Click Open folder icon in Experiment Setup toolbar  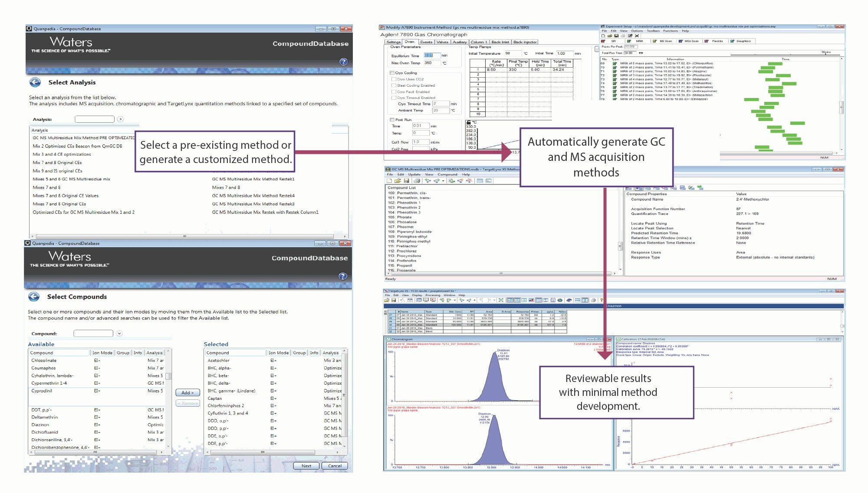coord(610,36)
